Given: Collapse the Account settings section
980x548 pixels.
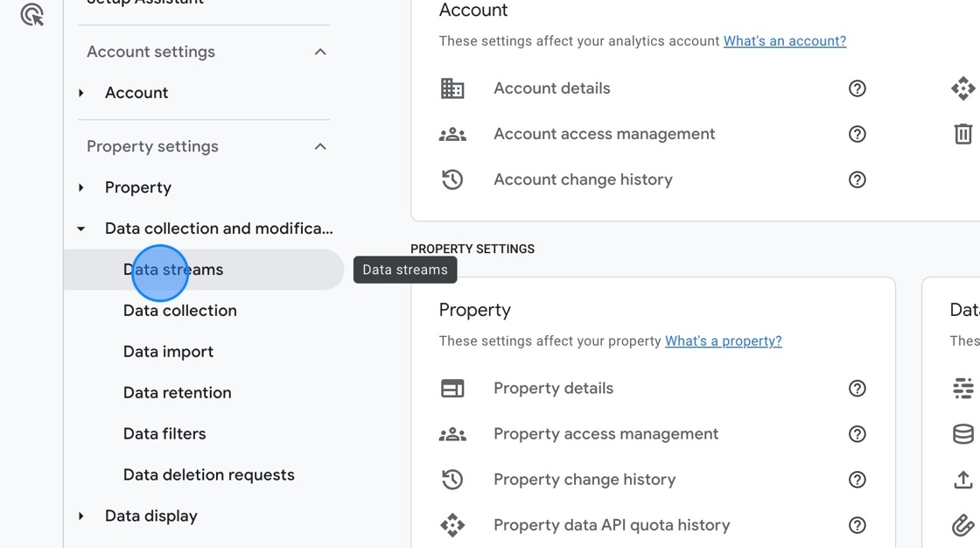Looking at the screenshot, I should tap(320, 52).
